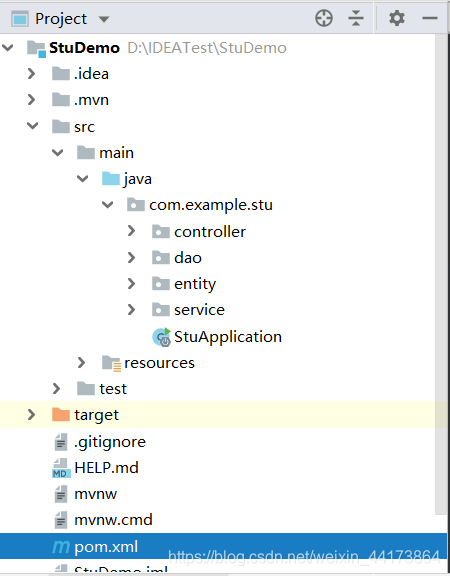The image size is (450, 576).
Task: Click the dao package icon
Action: click(161, 257)
